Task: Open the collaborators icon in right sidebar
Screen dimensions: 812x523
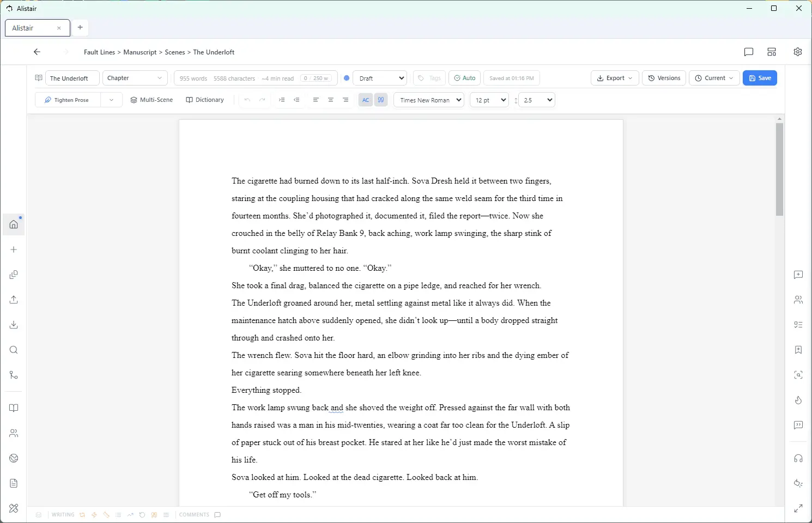Action: pyautogui.click(x=798, y=300)
